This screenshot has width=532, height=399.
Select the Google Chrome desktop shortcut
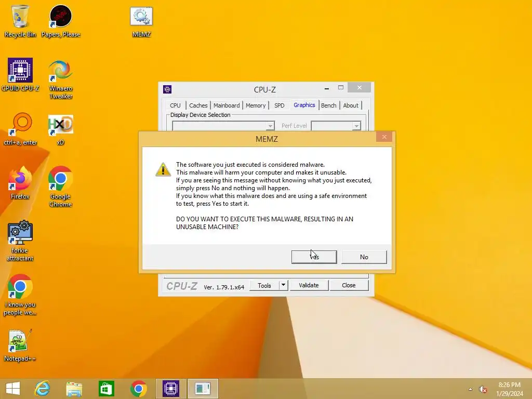coord(61,187)
